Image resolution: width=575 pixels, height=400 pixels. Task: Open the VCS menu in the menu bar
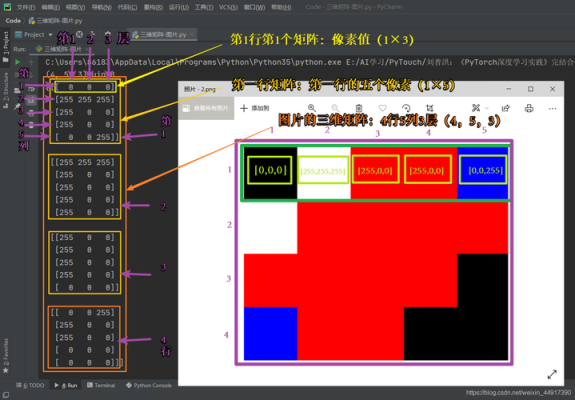(228, 7)
